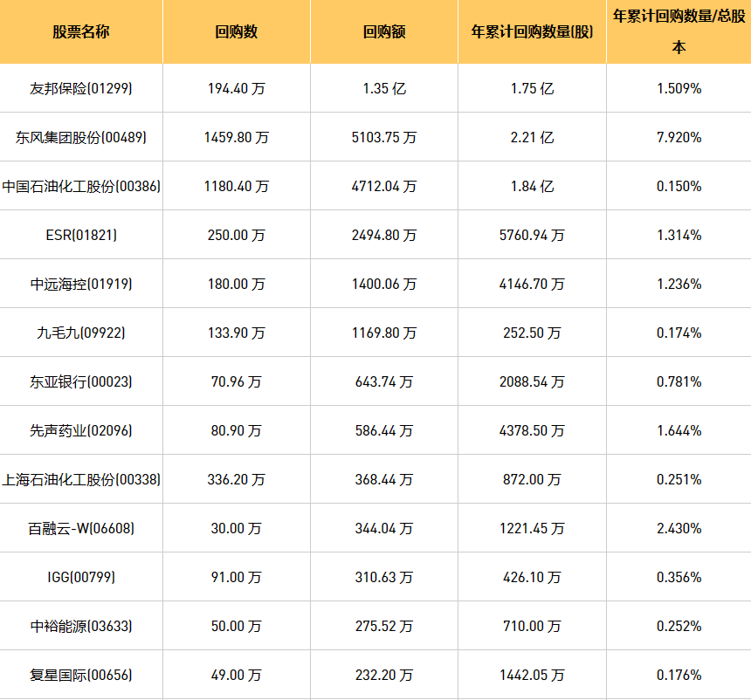Open 东亚银行(00023) row entry
751x700 pixels.
point(81,381)
